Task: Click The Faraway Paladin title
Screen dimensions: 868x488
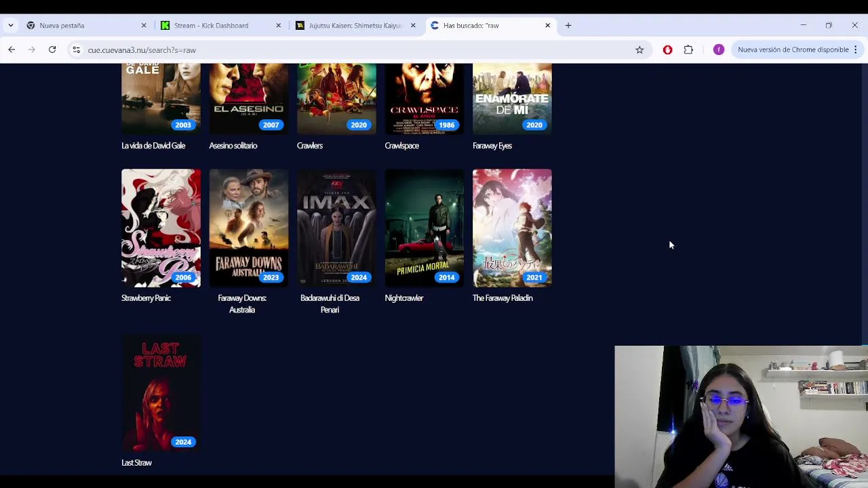Action: 502,298
